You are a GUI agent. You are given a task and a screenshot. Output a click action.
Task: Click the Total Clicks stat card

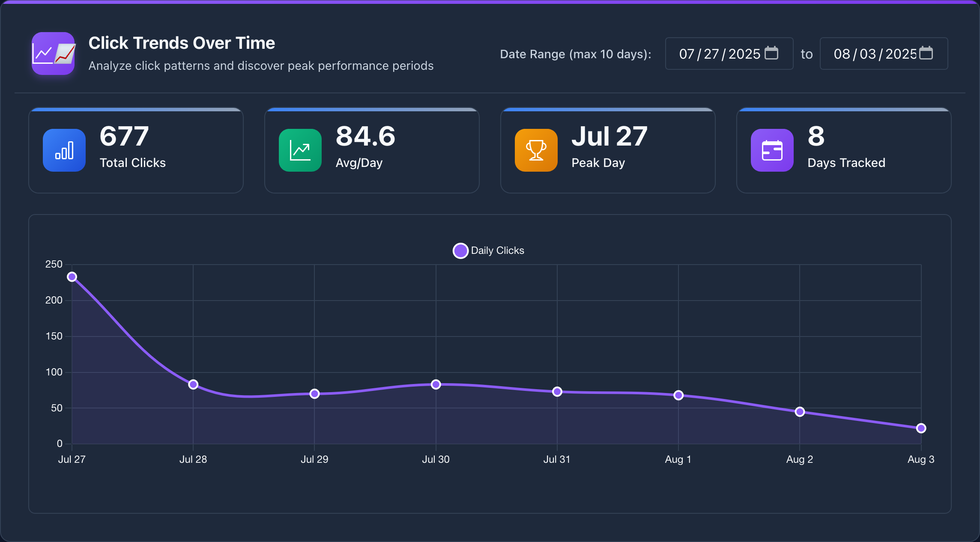[135, 151]
